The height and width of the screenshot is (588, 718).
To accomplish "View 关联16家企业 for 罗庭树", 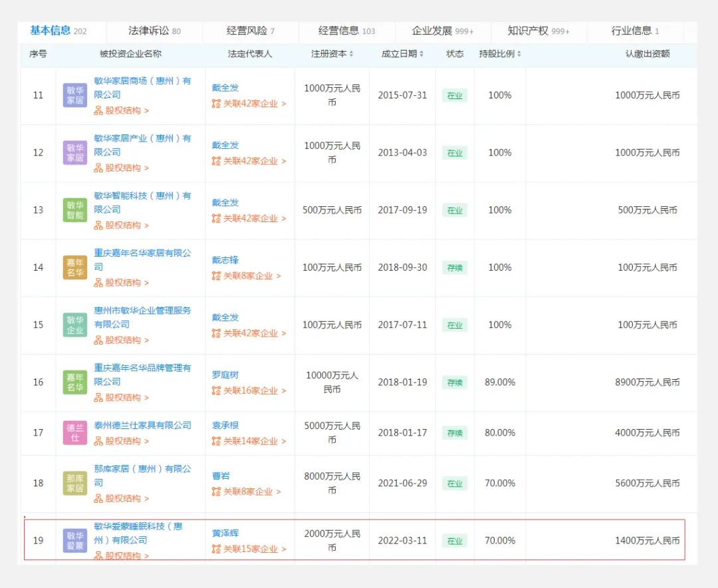I will [249, 390].
